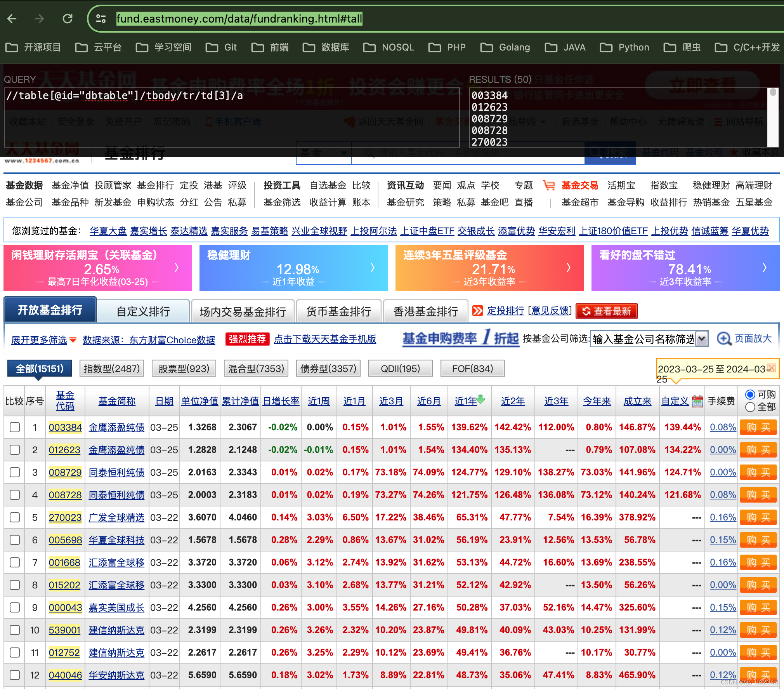Image resolution: width=784 pixels, height=689 pixels.
Task: Open the C/C++开发 bookmark folder
Action: coord(747,47)
